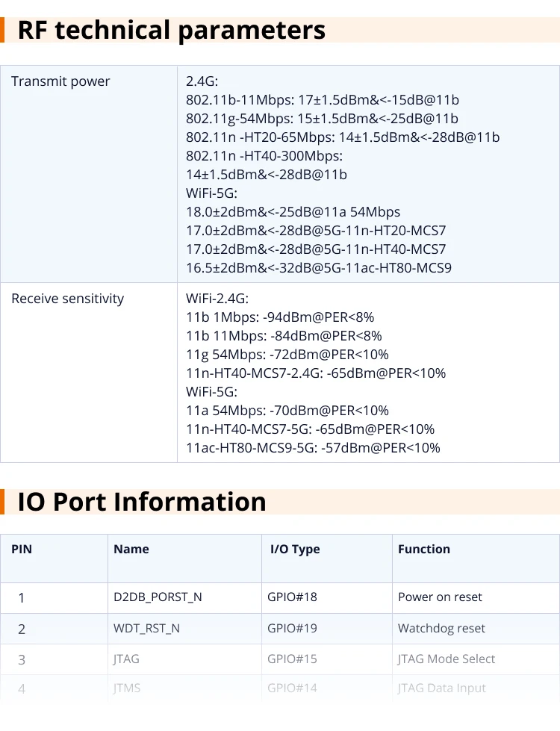Select the WDT_RST_N name cell
560x731 pixels.
click(146, 629)
